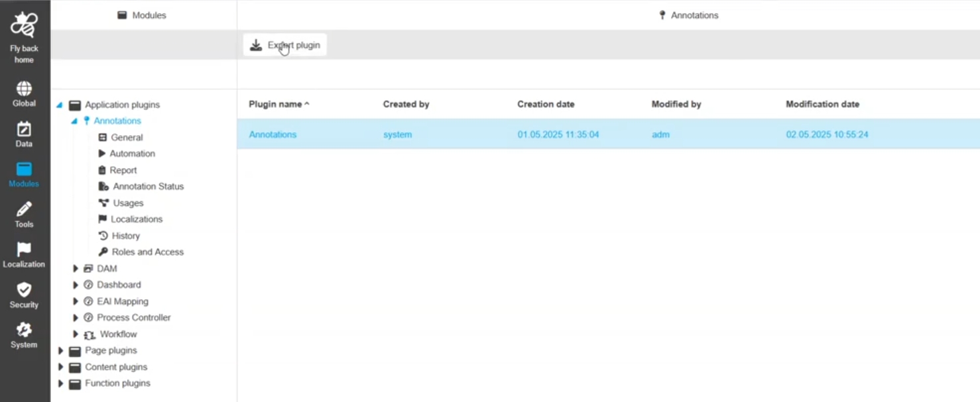Click the History clock icon

point(103,235)
